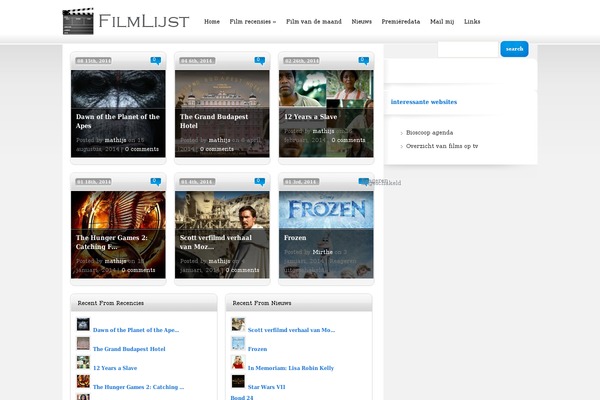Open Scott verfilmd verhaal van Mo... Nieuws link
The width and height of the screenshot is (600, 400).
291,330
